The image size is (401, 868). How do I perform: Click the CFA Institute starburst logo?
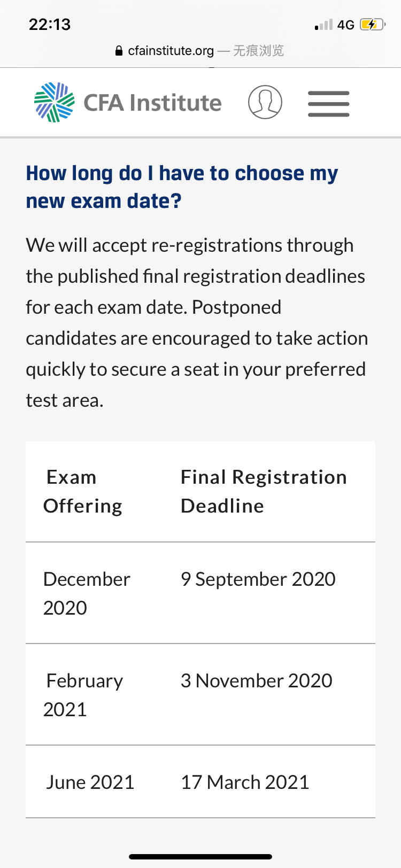tap(55, 102)
